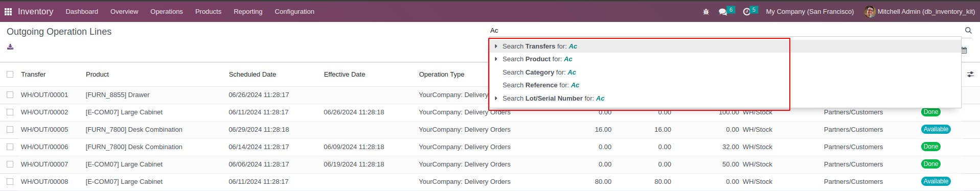The width and height of the screenshot is (980, 191).
Task: Open the activities clock icon
Action: [x=746, y=11]
